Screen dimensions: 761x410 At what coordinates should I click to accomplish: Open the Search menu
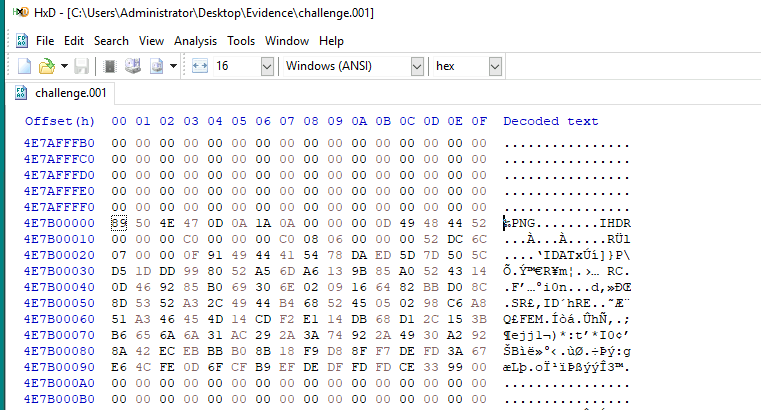click(x=111, y=41)
